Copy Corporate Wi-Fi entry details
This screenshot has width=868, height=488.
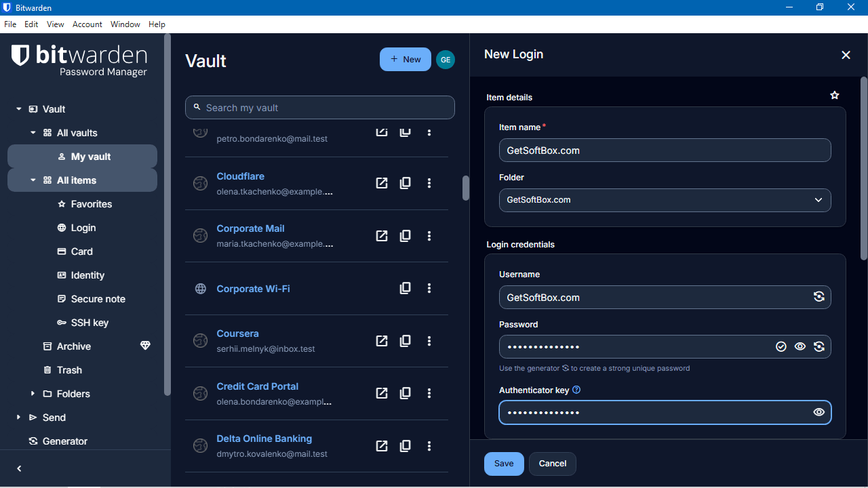tap(405, 288)
